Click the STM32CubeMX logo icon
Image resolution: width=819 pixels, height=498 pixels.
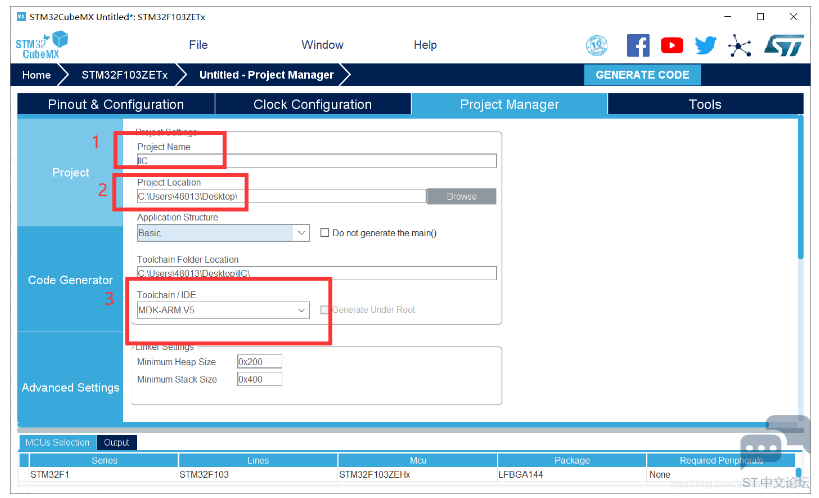tap(42, 45)
